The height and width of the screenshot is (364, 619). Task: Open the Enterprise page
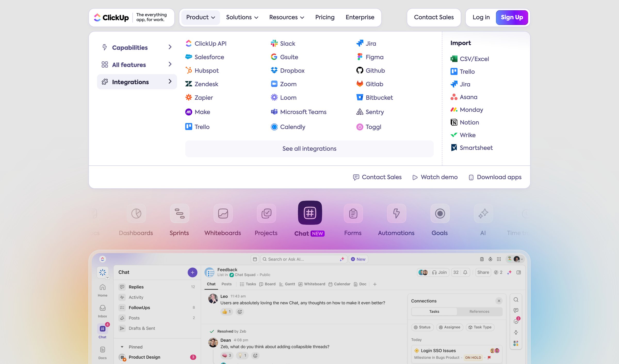tap(360, 17)
